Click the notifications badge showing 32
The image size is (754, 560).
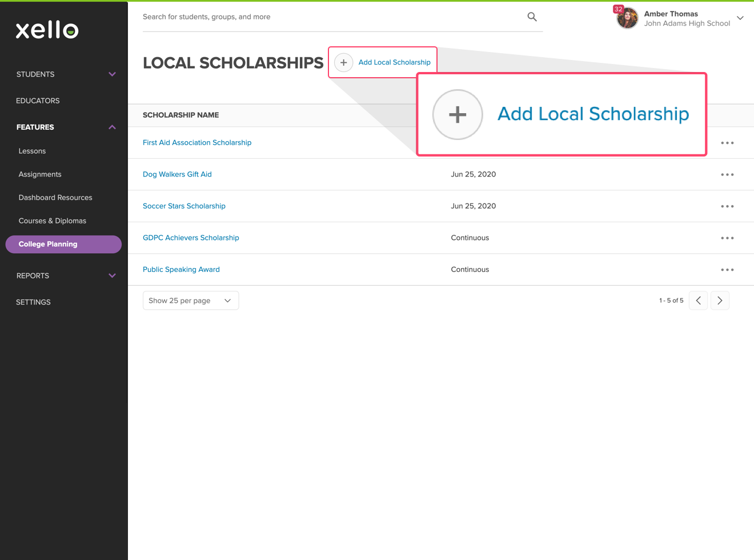[619, 9]
